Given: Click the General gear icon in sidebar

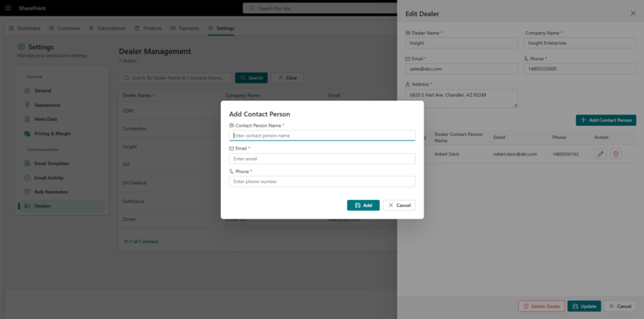Looking at the screenshot, I should [x=27, y=91].
